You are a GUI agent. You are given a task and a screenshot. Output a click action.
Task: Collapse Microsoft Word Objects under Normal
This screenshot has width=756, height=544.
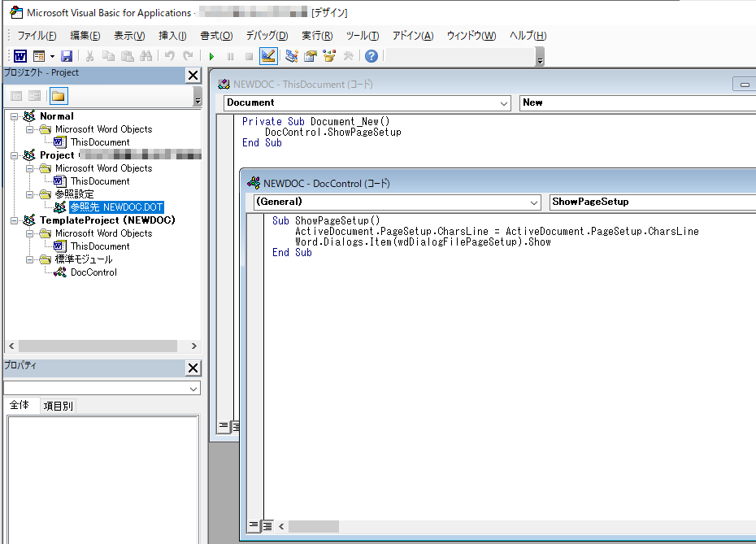(x=29, y=130)
